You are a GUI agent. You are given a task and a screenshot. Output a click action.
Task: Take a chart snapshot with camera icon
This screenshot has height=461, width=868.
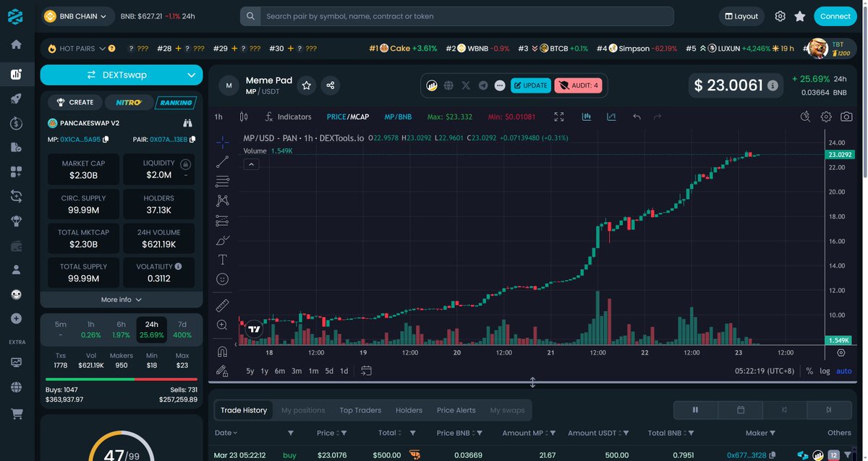click(x=846, y=117)
